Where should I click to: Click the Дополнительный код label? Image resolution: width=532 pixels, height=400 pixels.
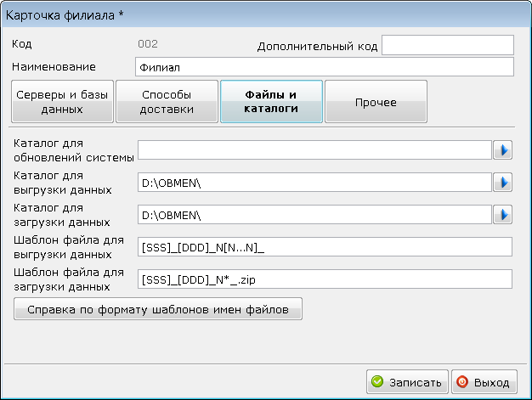pos(317,46)
